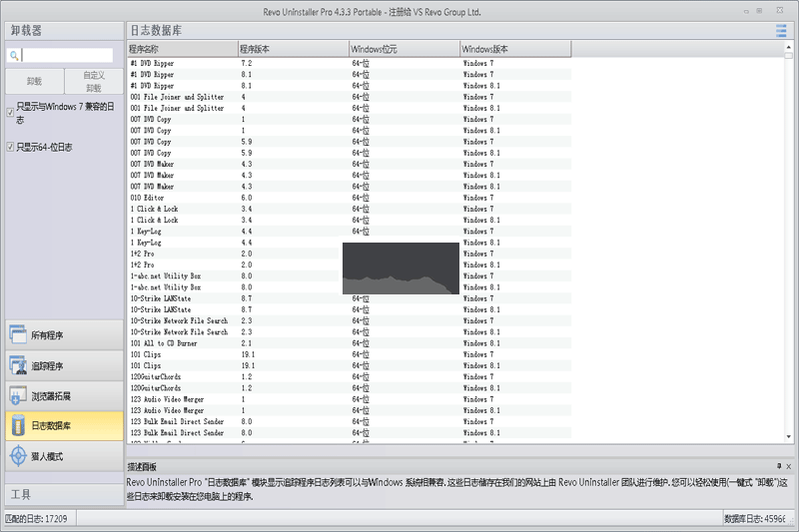
Task: Select 120GuitarChords Windows 7 row
Action: [x=350, y=376]
